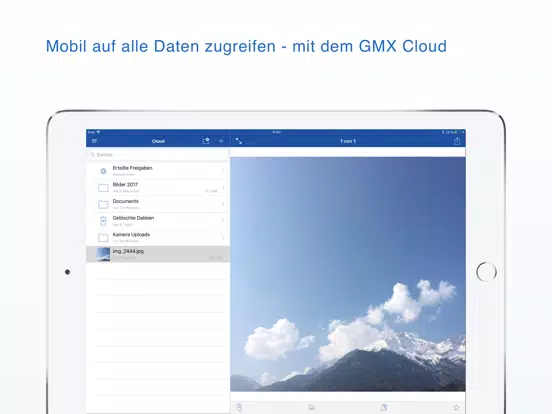Click the mountain photo preview
This screenshot has height=414, width=552.
tap(348, 274)
